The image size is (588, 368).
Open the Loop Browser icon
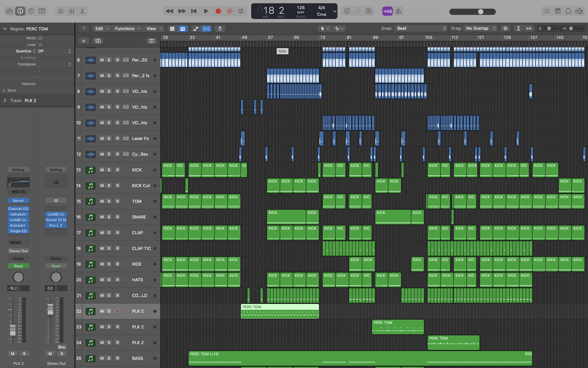pyautogui.click(x=568, y=11)
